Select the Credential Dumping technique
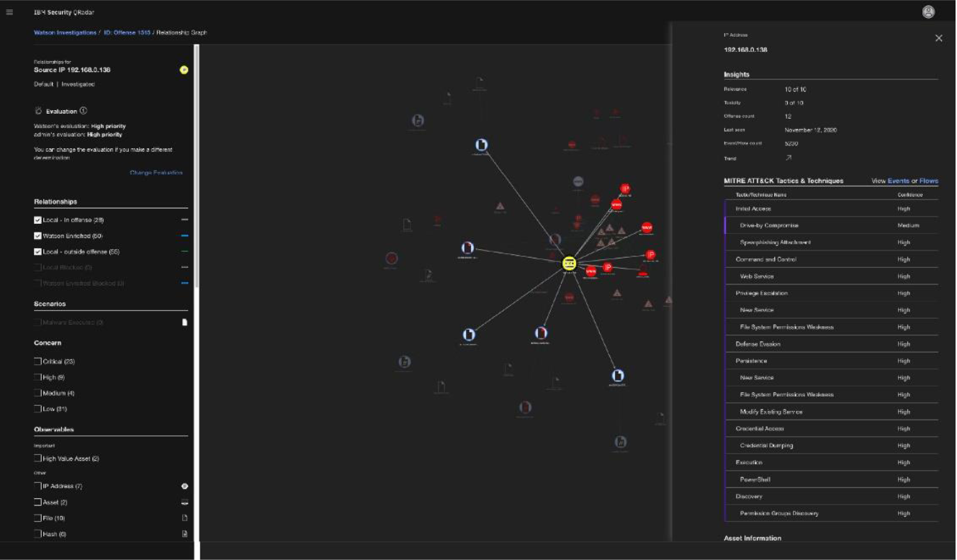 [x=831, y=446]
